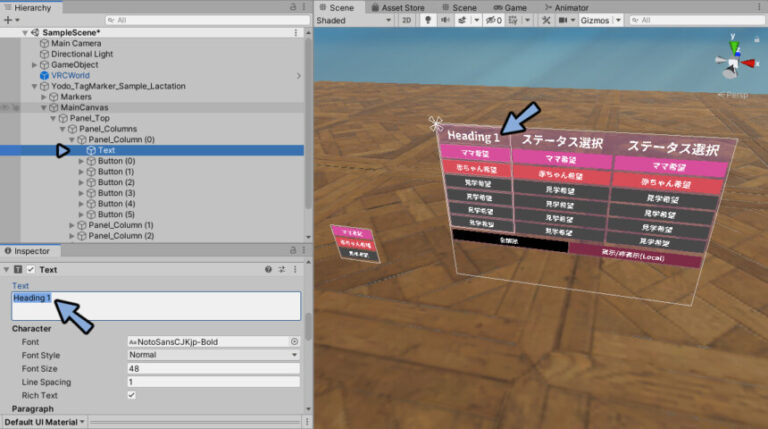Toggle scene lighting lightbulb icon
Screen dimensions: 768x429
(x=428, y=20)
